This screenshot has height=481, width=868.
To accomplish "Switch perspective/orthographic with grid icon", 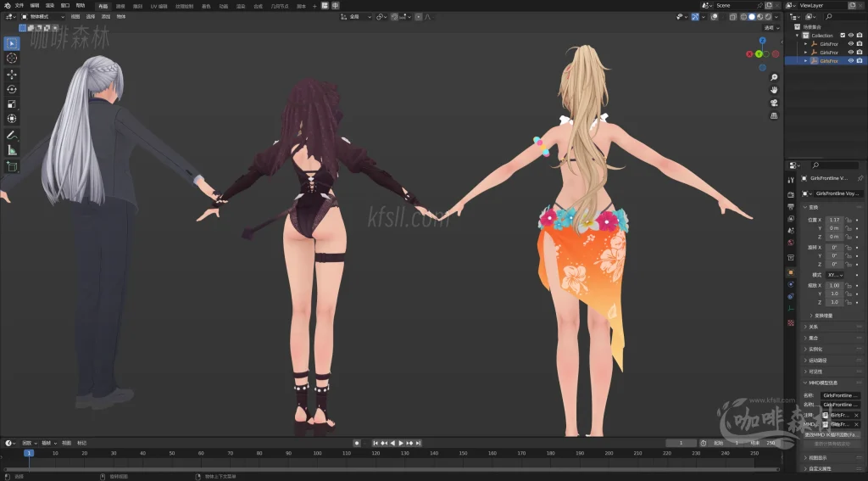I will coord(774,116).
